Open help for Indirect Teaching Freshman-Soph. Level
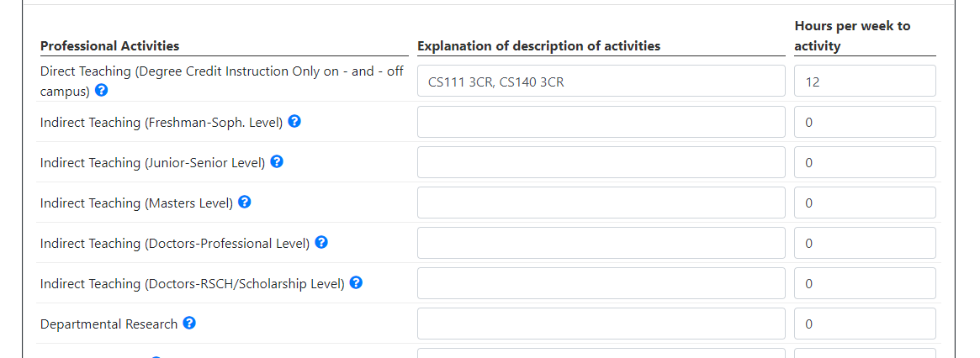The height and width of the screenshot is (358, 980). pos(294,121)
